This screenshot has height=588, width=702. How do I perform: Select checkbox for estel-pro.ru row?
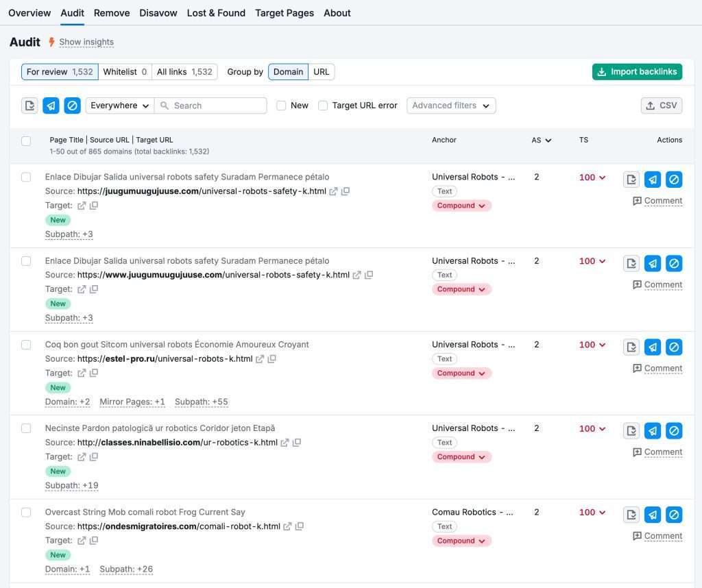(x=27, y=345)
